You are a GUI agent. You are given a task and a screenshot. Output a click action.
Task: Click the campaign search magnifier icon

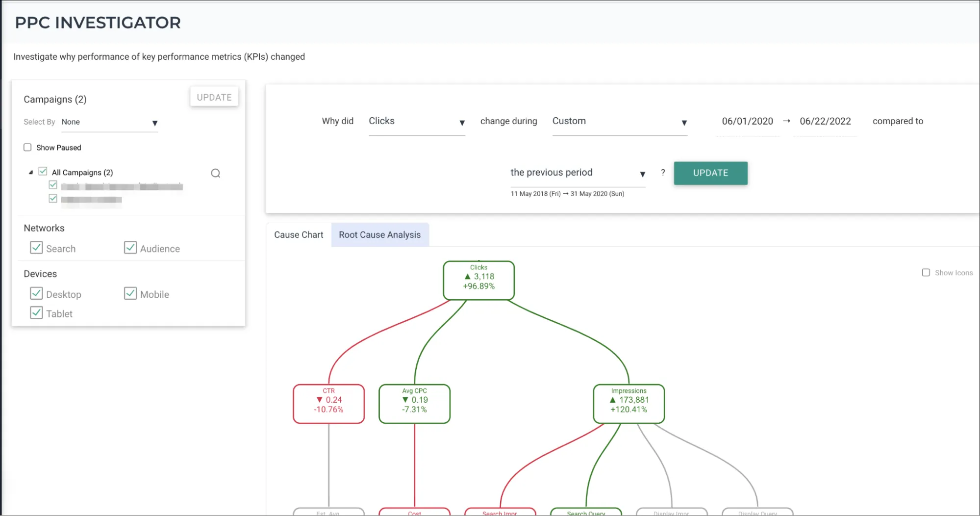point(215,173)
